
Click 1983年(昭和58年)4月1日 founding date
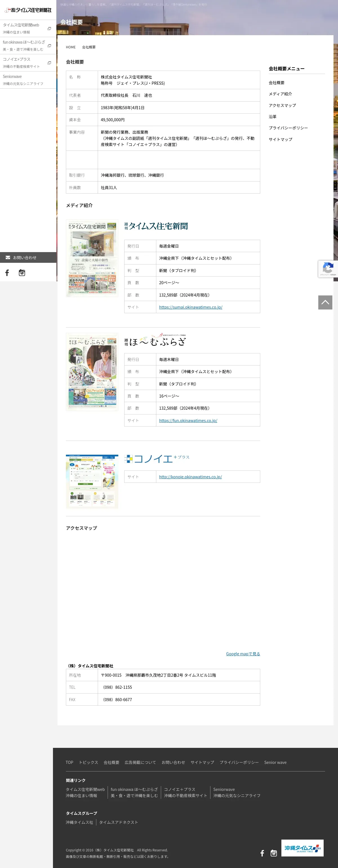[123, 107]
